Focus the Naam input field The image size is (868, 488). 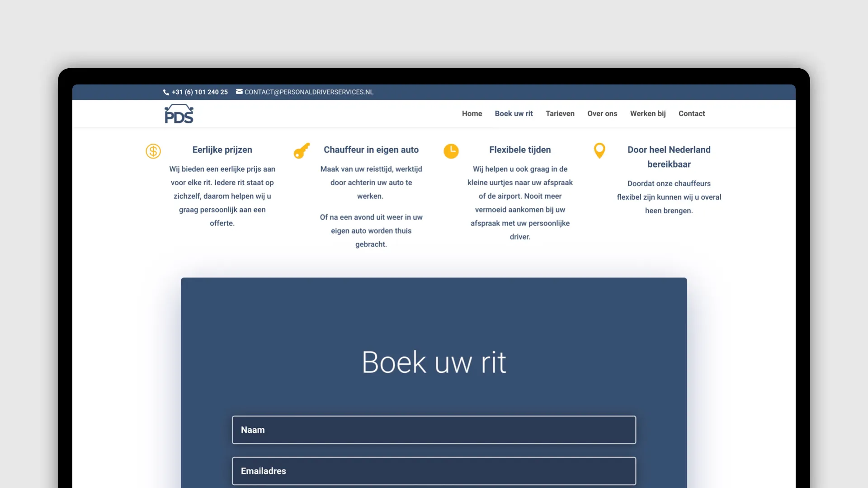pyautogui.click(x=434, y=430)
